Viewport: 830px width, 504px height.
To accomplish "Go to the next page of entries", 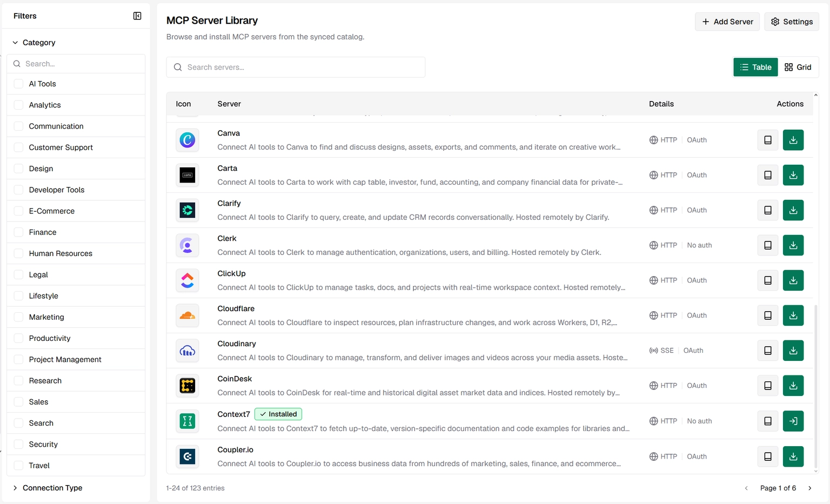I will point(809,488).
